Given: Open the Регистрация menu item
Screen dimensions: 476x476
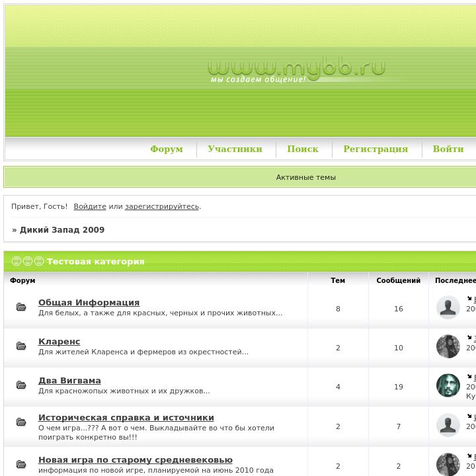Looking at the screenshot, I should tap(376, 149).
